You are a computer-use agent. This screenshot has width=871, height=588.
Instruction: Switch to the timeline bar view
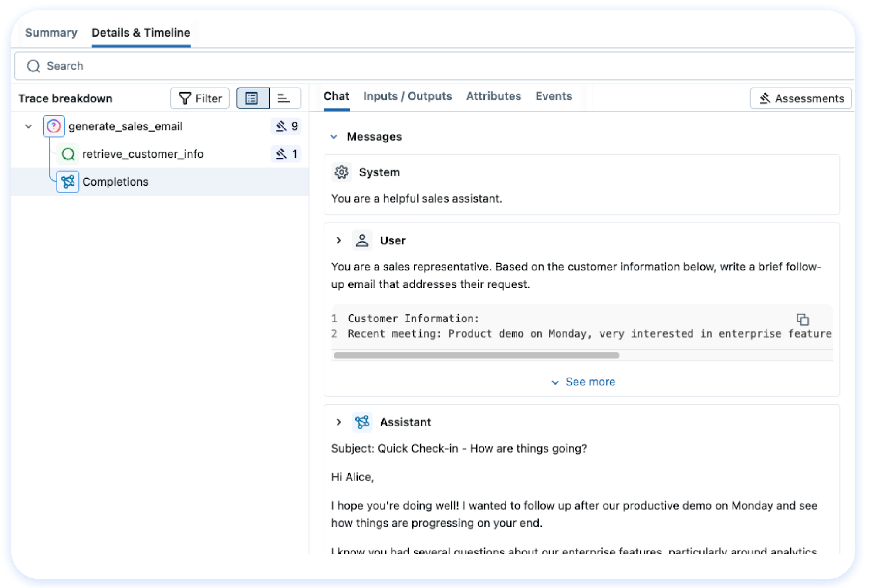click(x=284, y=98)
